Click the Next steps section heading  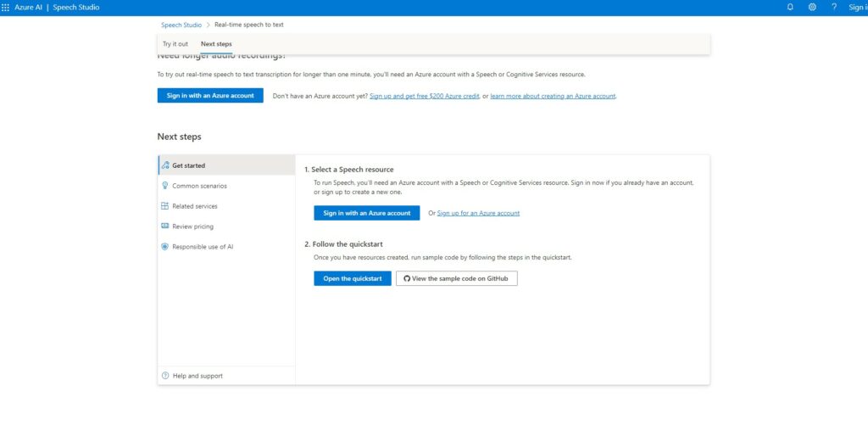pos(180,137)
